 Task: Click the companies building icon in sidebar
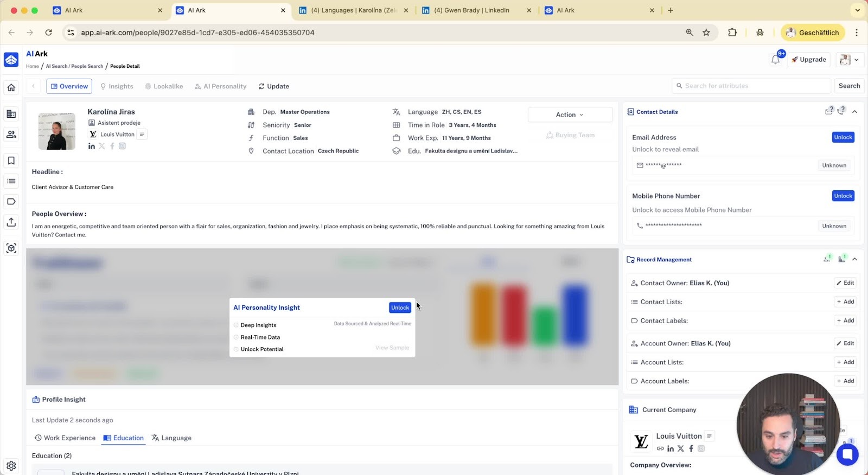tap(11, 114)
